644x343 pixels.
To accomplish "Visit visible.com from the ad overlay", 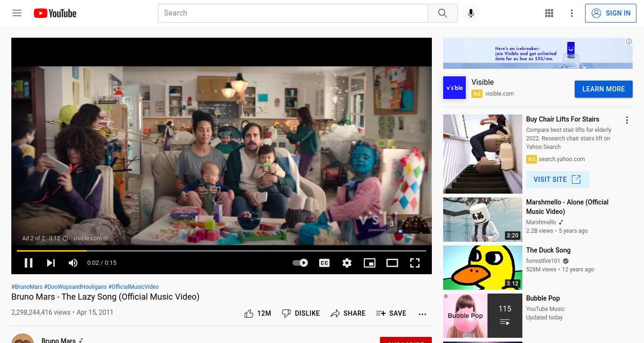I will 91,238.
